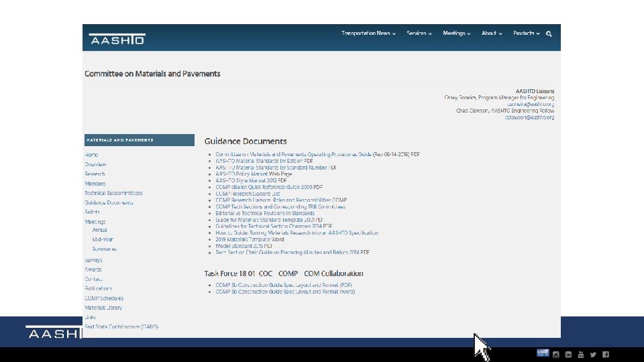Open Meetings in the sidebar

pyautogui.click(x=95, y=222)
